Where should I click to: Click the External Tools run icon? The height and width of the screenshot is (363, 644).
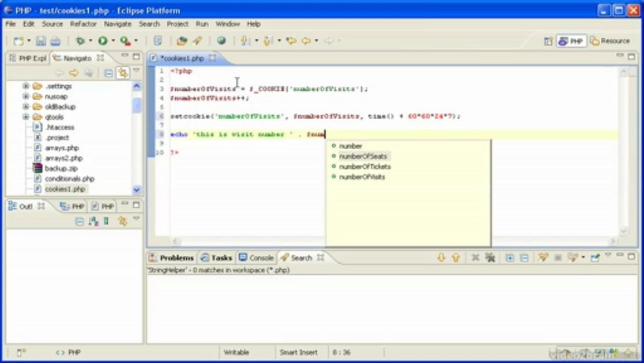125,41
